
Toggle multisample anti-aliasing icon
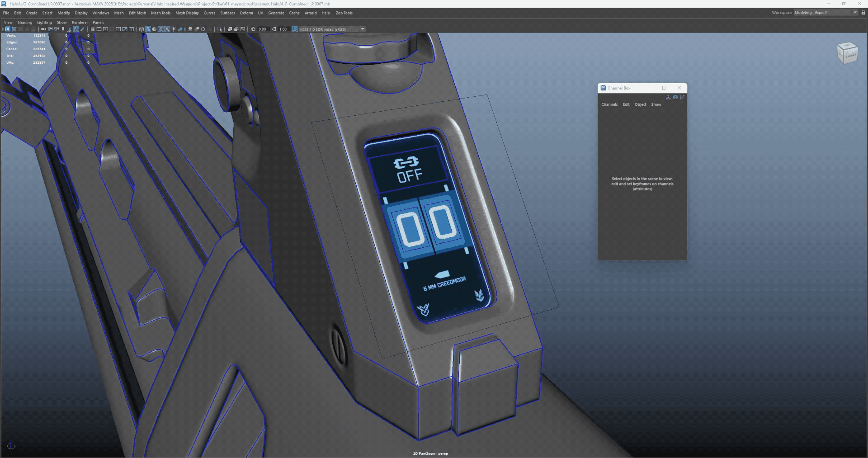click(203, 29)
